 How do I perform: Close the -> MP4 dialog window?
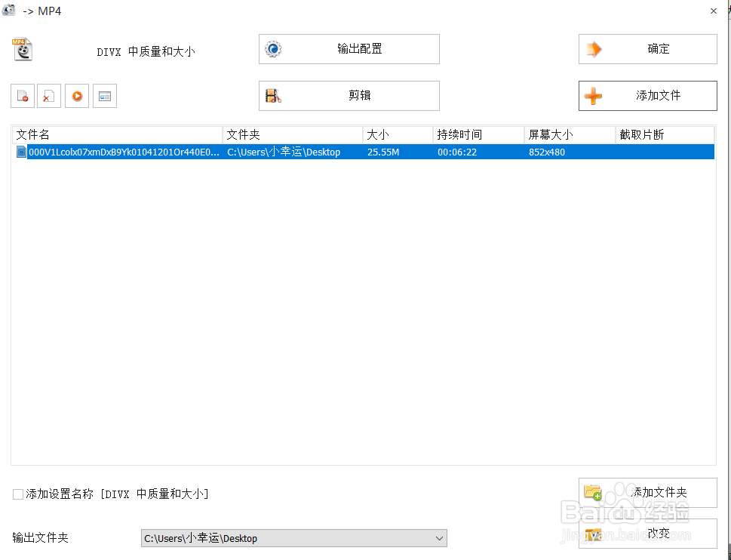[x=714, y=11]
